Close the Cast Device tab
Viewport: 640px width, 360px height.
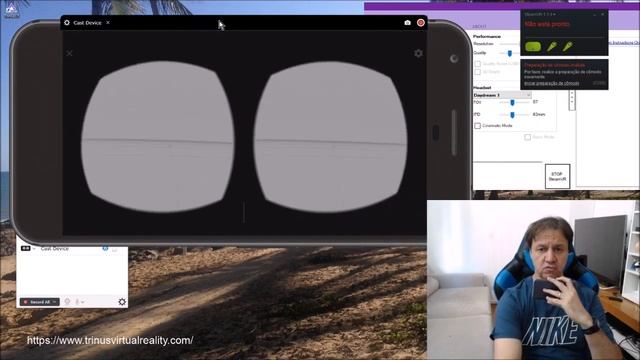[108, 23]
